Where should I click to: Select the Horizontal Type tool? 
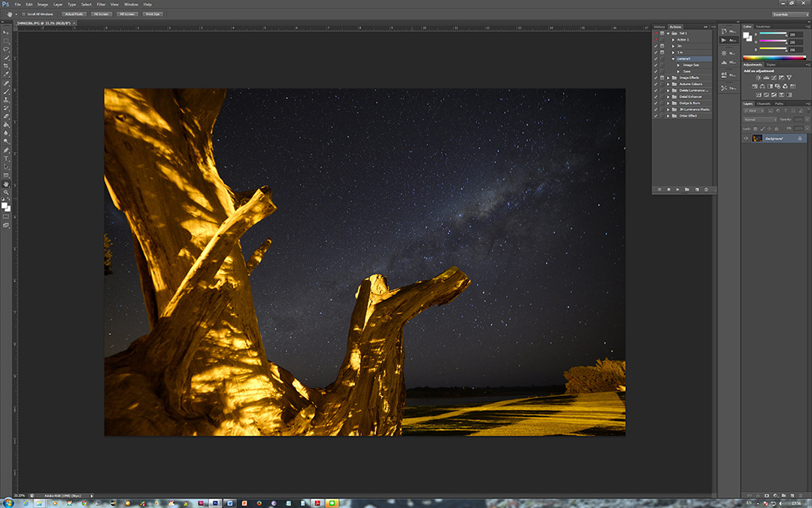point(6,158)
